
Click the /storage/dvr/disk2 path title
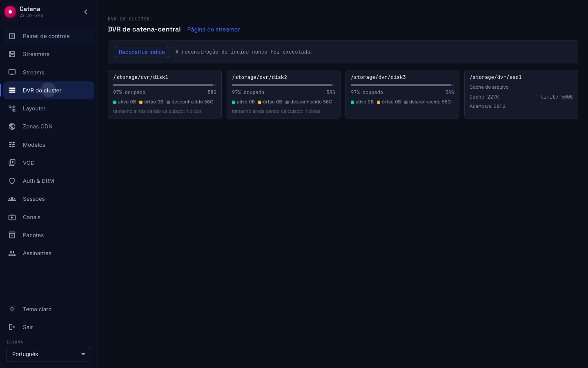point(259,77)
